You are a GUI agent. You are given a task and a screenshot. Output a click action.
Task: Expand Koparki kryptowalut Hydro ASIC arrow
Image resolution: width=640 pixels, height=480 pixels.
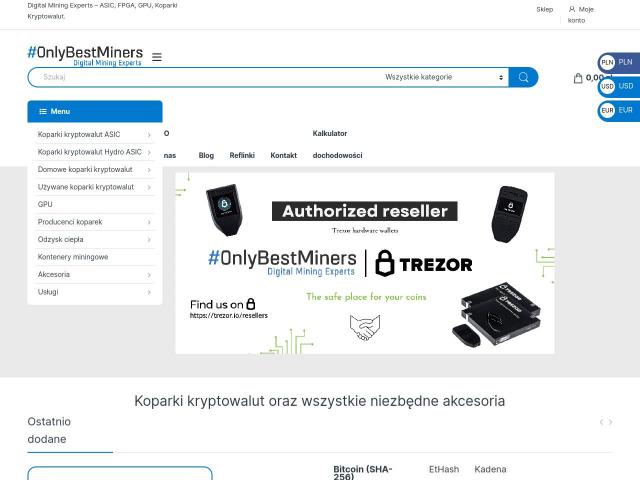(149, 152)
